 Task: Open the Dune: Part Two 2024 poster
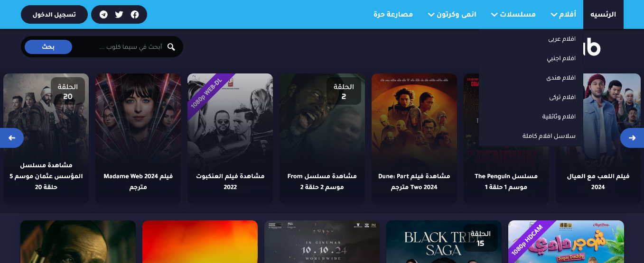[x=414, y=138]
